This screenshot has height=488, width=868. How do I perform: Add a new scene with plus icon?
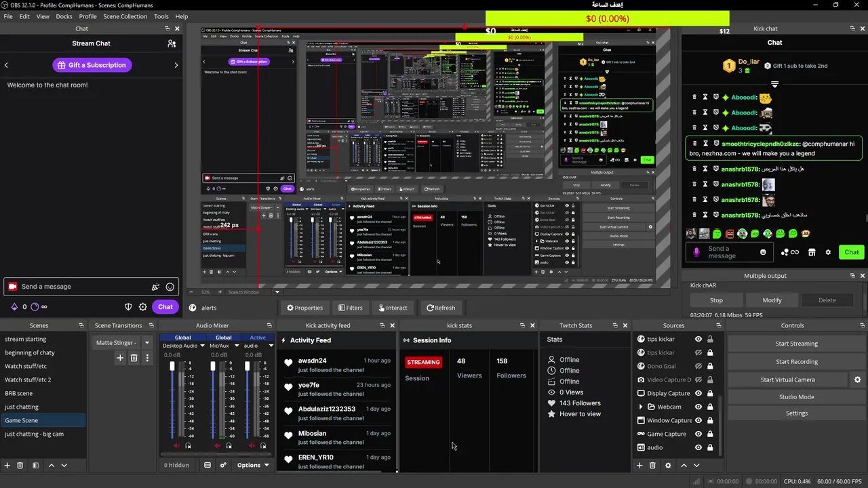pos(7,466)
